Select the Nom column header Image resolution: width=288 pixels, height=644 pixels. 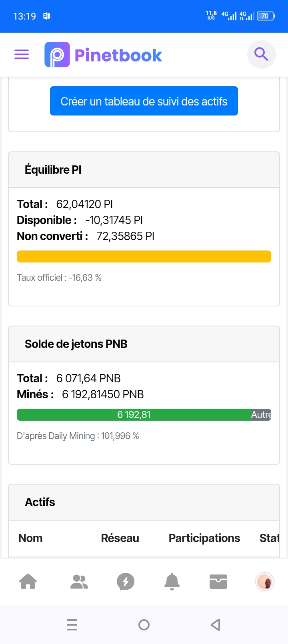pyautogui.click(x=30, y=538)
